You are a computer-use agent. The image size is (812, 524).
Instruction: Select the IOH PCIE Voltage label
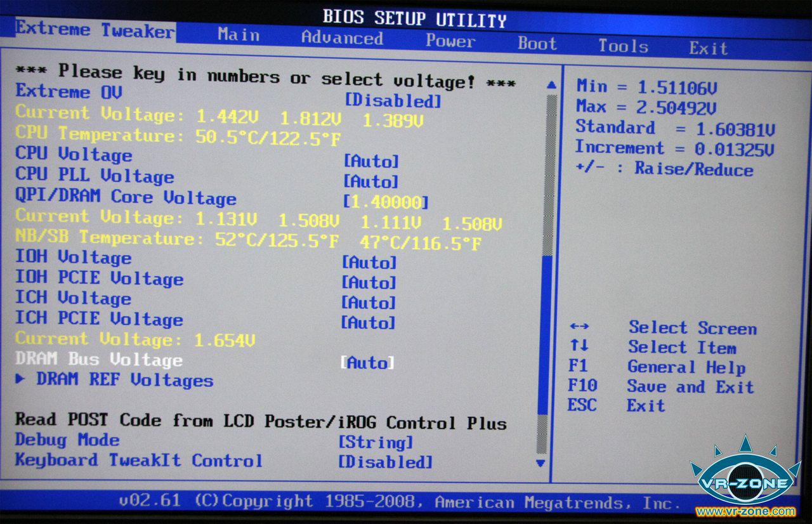coord(100,278)
